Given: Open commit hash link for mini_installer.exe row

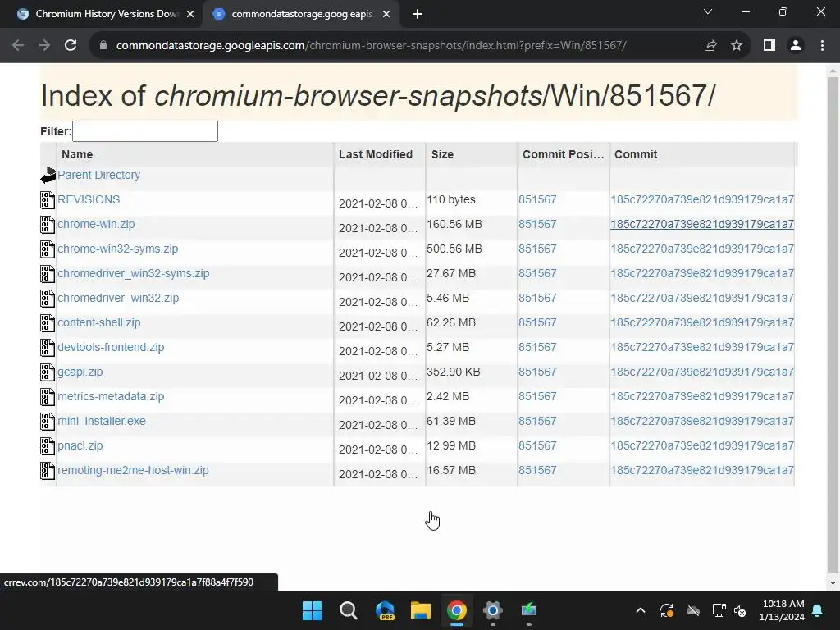Looking at the screenshot, I should (702, 422).
